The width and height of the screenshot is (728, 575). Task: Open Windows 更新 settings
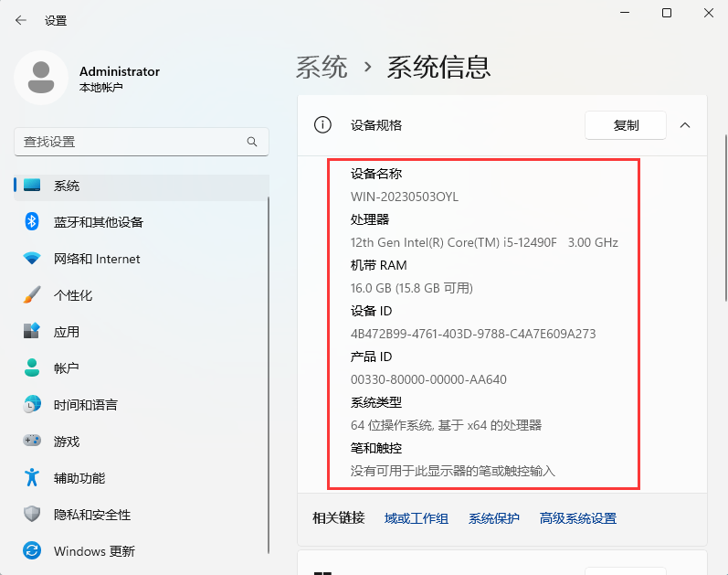[142, 551]
